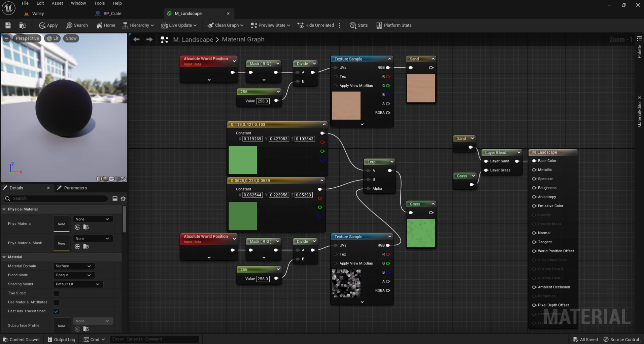Use selected asset for Phys Material
644x344 pixels.
coord(77,227)
